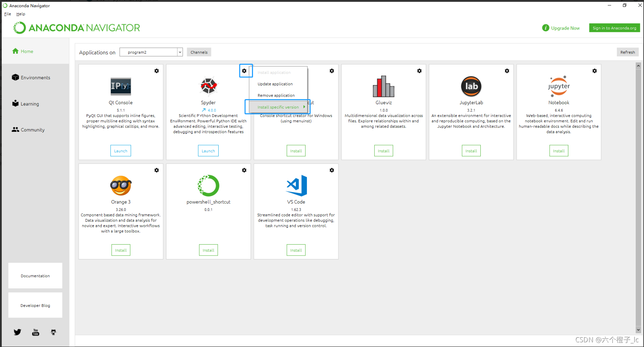This screenshot has height=347, width=644.
Task: Open the Home section
Action: tap(23, 51)
